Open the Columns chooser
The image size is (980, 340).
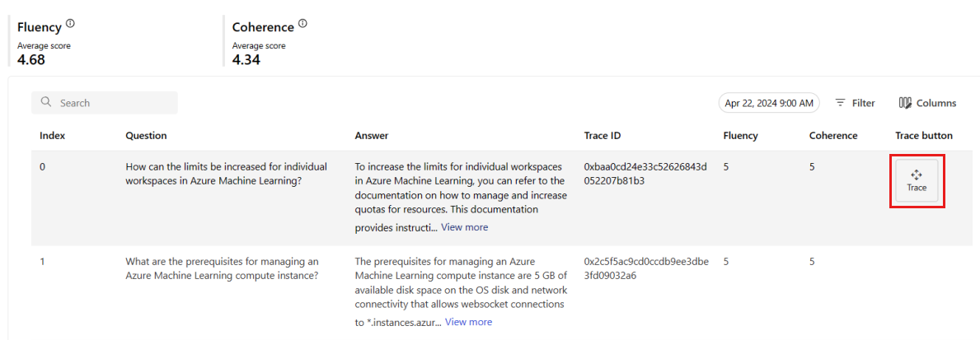pyautogui.click(x=927, y=103)
